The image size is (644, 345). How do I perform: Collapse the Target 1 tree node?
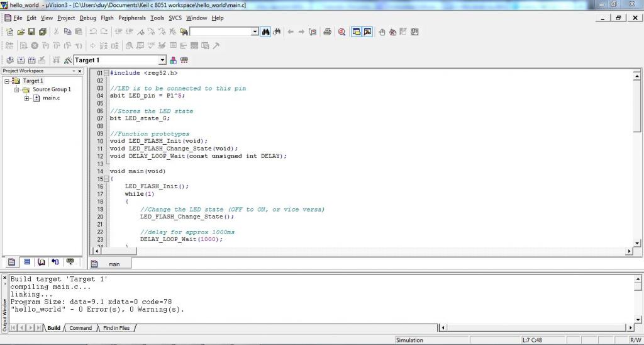coord(7,81)
